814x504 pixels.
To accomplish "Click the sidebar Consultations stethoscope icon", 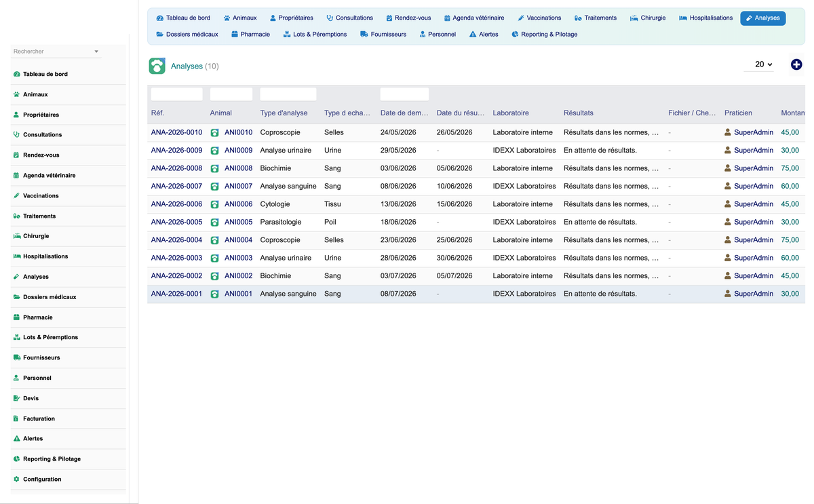I will 16,134.
